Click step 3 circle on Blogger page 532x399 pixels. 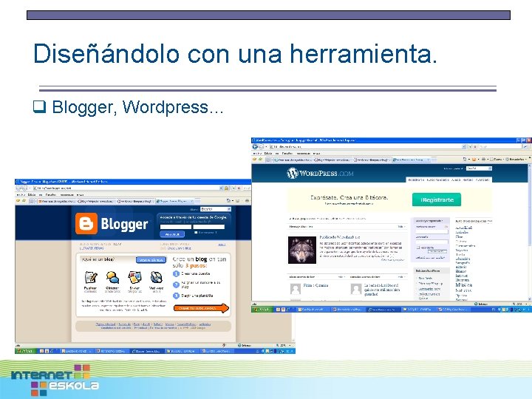(x=176, y=296)
